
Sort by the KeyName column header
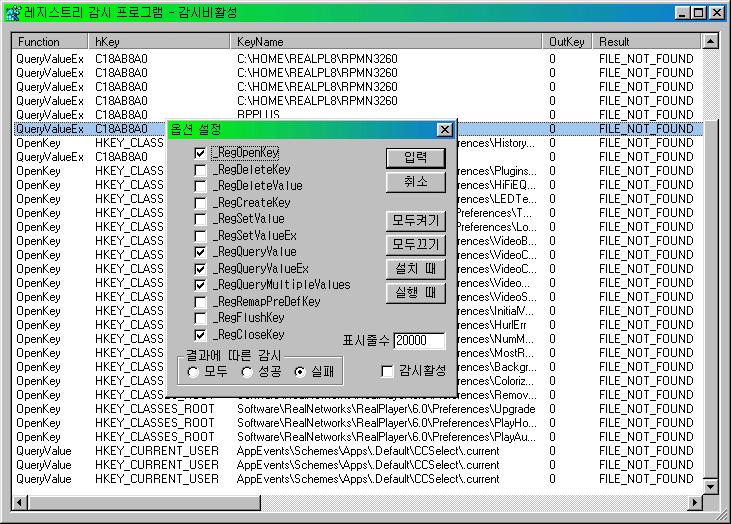pos(388,42)
